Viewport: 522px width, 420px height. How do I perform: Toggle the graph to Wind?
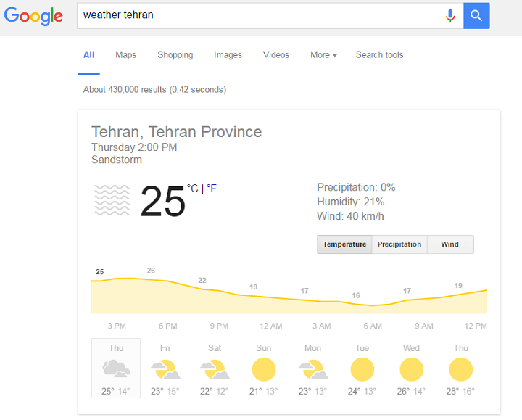449,244
